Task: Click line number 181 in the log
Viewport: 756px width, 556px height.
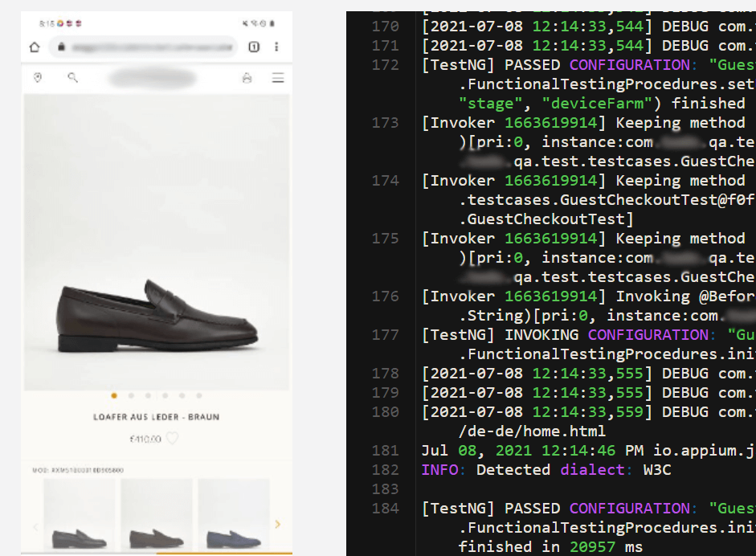Action: [x=386, y=451]
